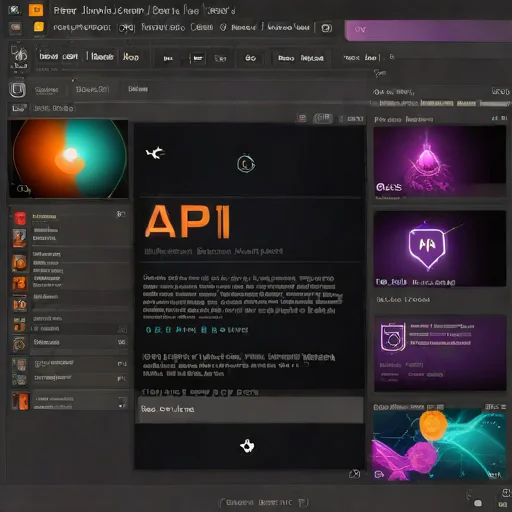Open the purple shield badge thumbnail
This screenshot has height=512, width=512.
click(x=439, y=248)
